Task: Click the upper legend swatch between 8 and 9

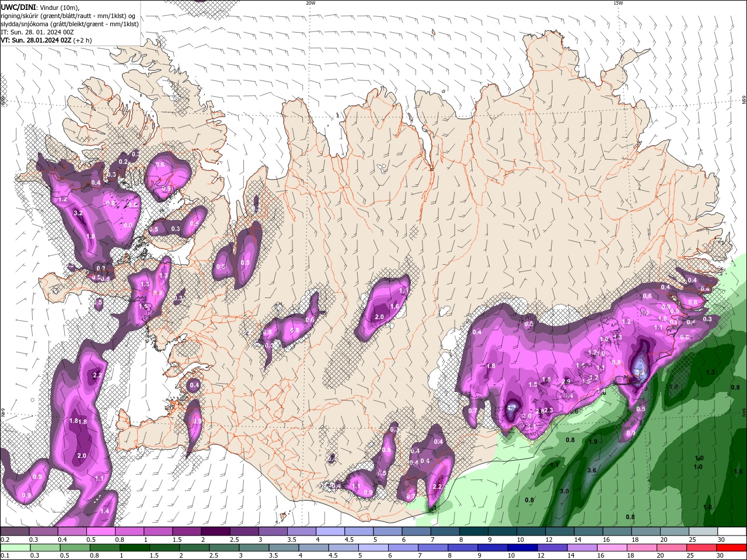Action: [473, 531]
